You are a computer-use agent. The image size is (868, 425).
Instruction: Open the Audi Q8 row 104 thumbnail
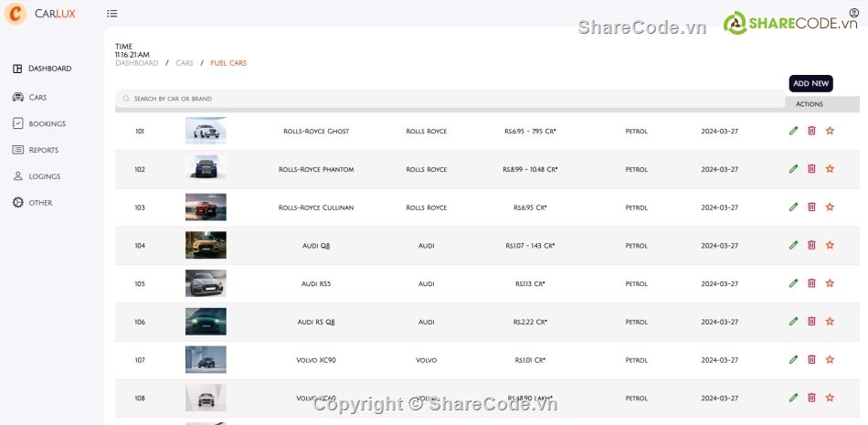click(206, 245)
